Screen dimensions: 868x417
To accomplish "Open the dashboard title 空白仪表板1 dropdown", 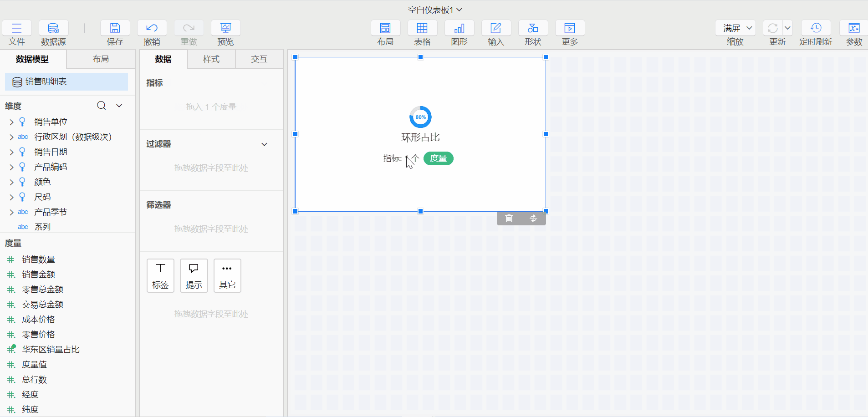I will [x=435, y=10].
